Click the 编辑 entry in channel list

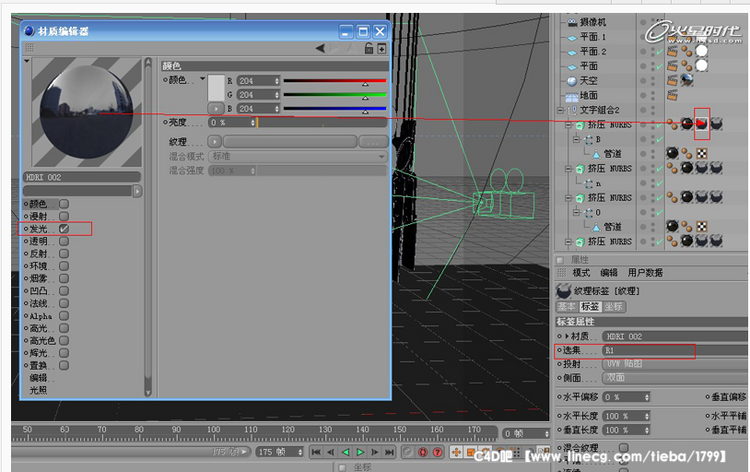[x=39, y=378]
